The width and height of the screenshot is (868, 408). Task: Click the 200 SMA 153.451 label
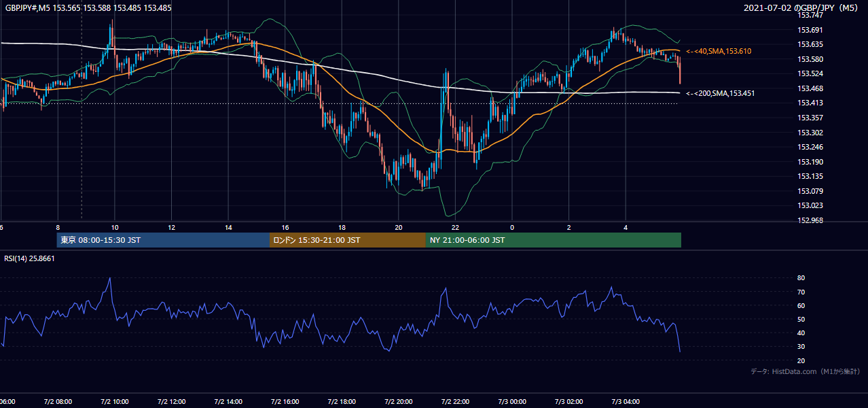click(x=720, y=93)
